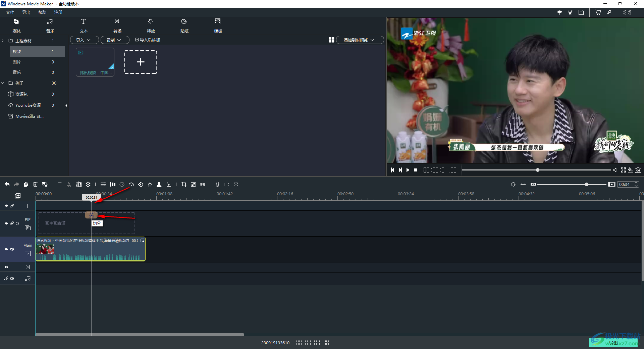644x349 pixels.
Task: Open the aspect ratio 16:9 selector
Action: [x=627, y=12]
